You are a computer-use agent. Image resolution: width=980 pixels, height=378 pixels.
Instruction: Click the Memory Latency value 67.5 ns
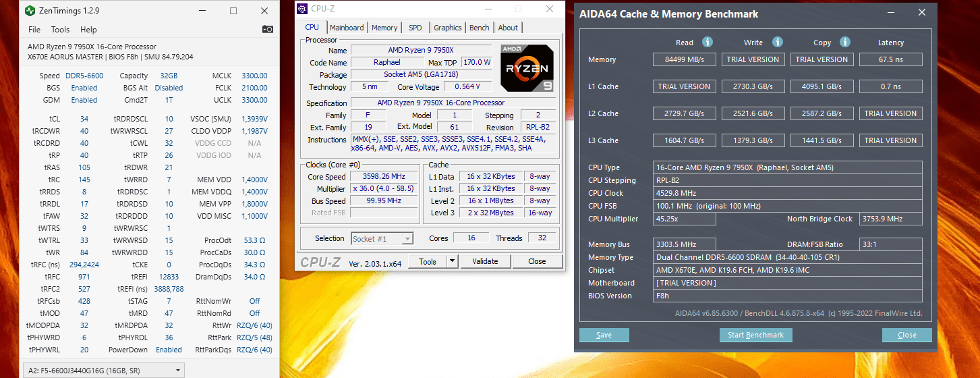(890, 59)
